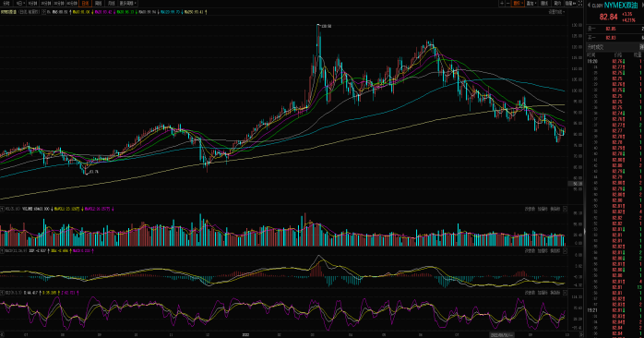Click the volume panel corner icon

(2, 210)
